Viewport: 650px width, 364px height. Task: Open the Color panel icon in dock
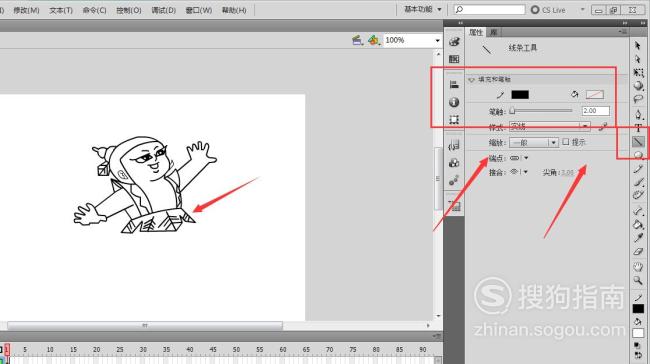tap(454, 41)
